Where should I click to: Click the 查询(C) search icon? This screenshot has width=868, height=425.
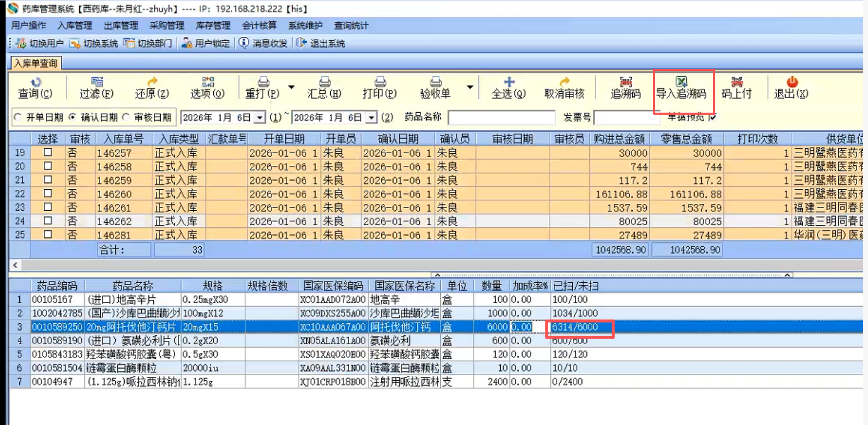pyautogui.click(x=35, y=82)
